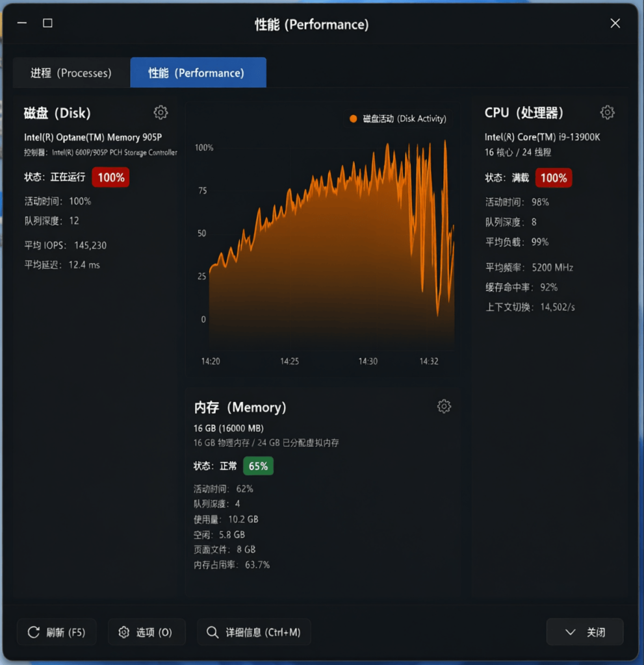Image resolution: width=644 pixels, height=665 pixels.
Task: Click the disk 活动时间: 100% row
Action: pyautogui.click(x=58, y=201)
